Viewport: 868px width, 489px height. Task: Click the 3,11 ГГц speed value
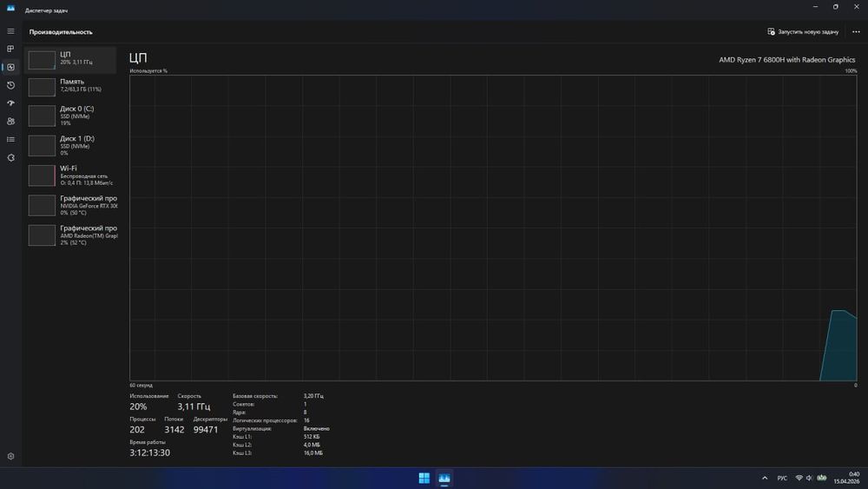tap(194, 406)
